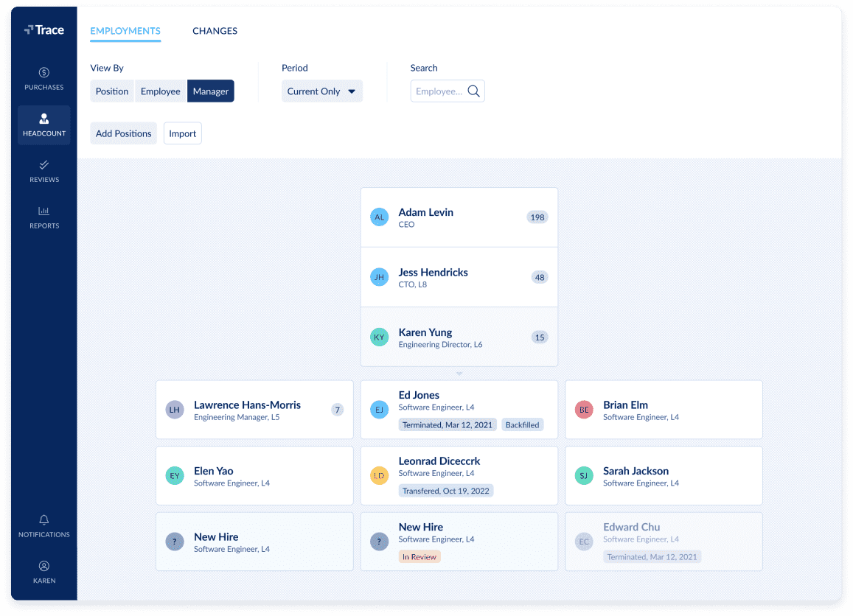Click collapse arrow below Karen Yung card

[x=459, y=374]
